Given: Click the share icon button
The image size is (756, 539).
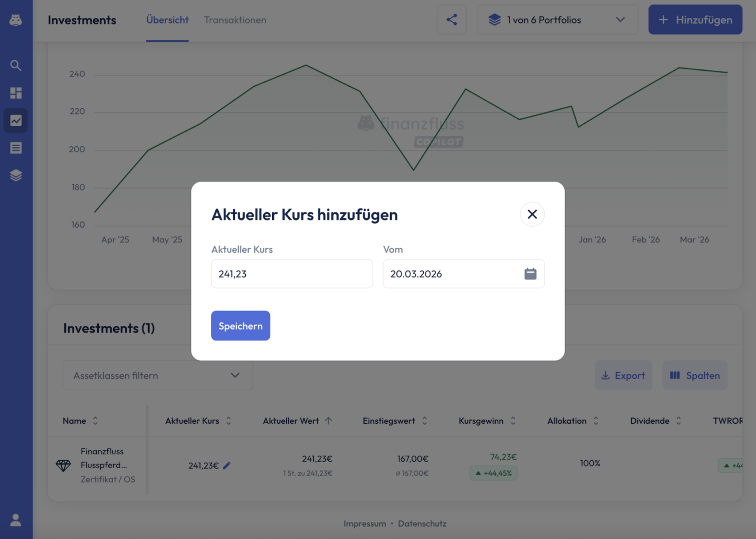Looking at the screenshot, I should pos(451,20).
